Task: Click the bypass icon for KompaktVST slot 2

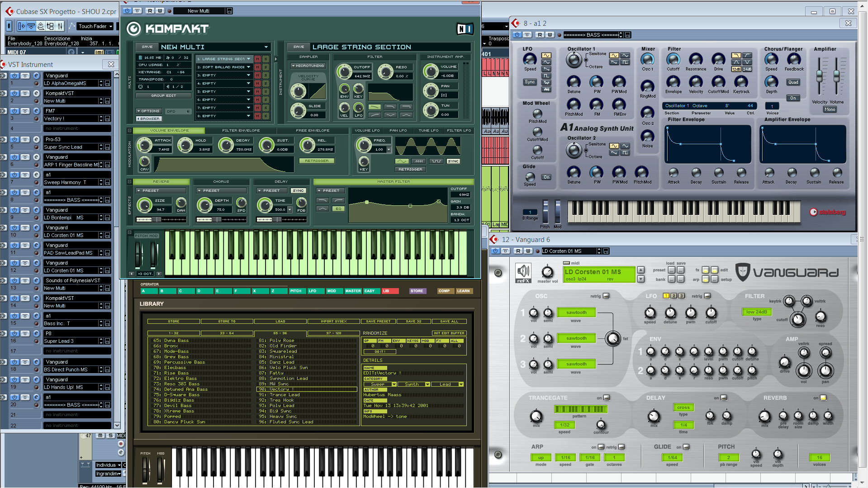Action: (25, 93)
